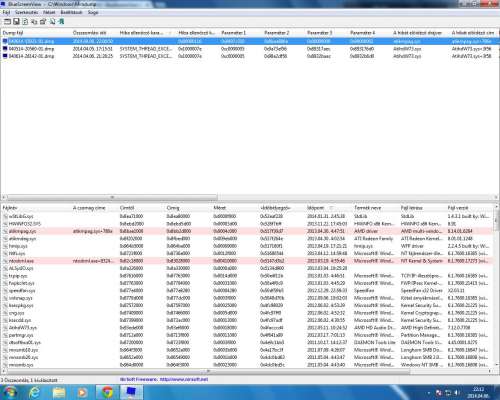
Task: Sort by the Dump fájl column header
Action: (36, 33)
